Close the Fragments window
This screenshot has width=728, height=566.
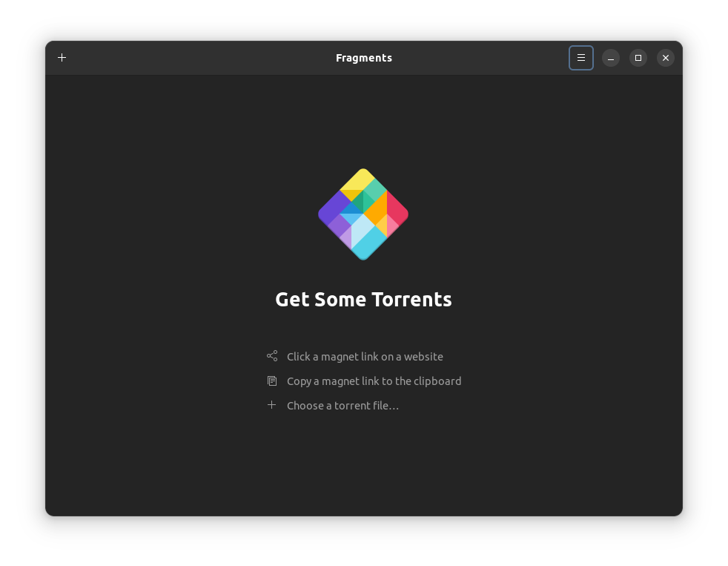tap(665, 58)
